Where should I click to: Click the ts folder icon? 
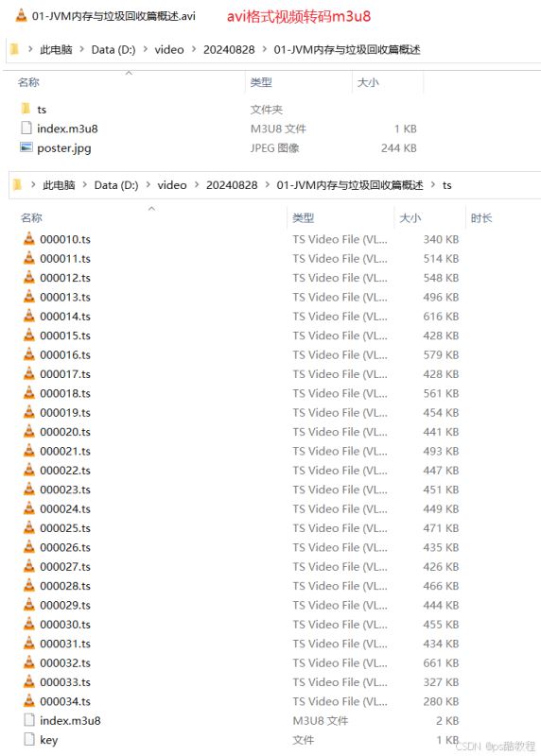coord(26,109)
